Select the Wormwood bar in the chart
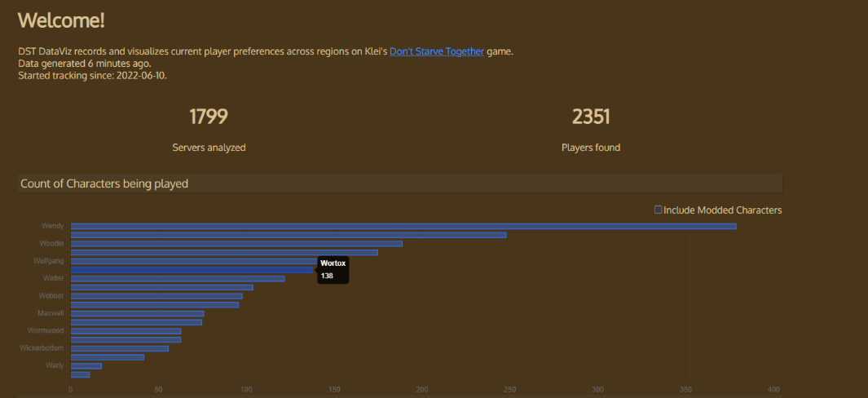This screenshot has width=868, height=398. [126, 331]
